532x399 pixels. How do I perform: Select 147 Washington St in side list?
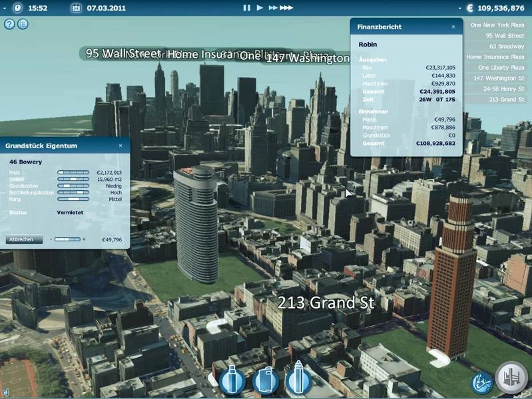(x=499, y=78)
